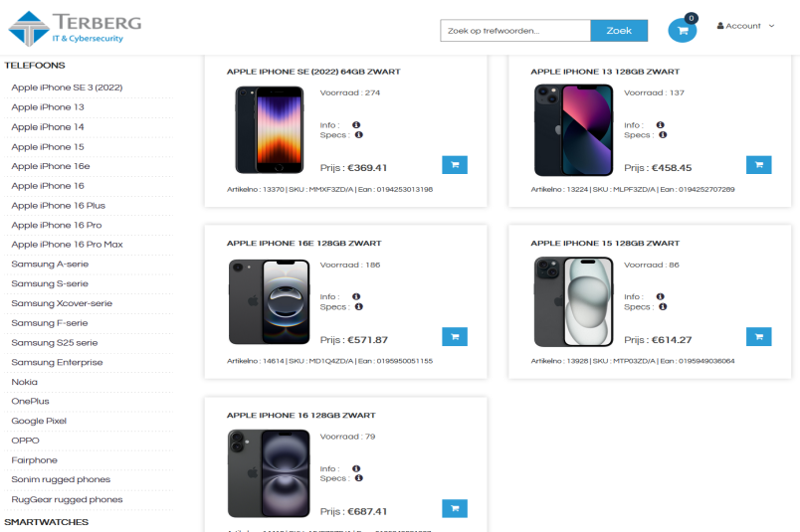Screen dimensions: 800x532
Task: Open Fairphone category in sidebar
Action: tap(34, 460)
